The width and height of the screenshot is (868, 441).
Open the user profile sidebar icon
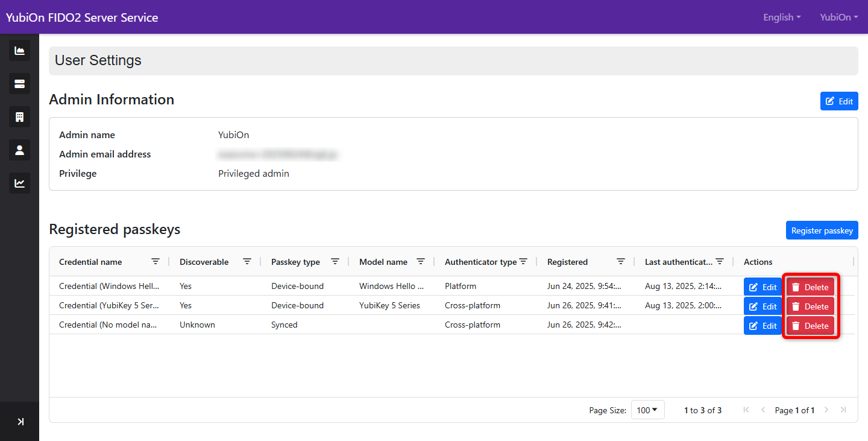[19, 150]
